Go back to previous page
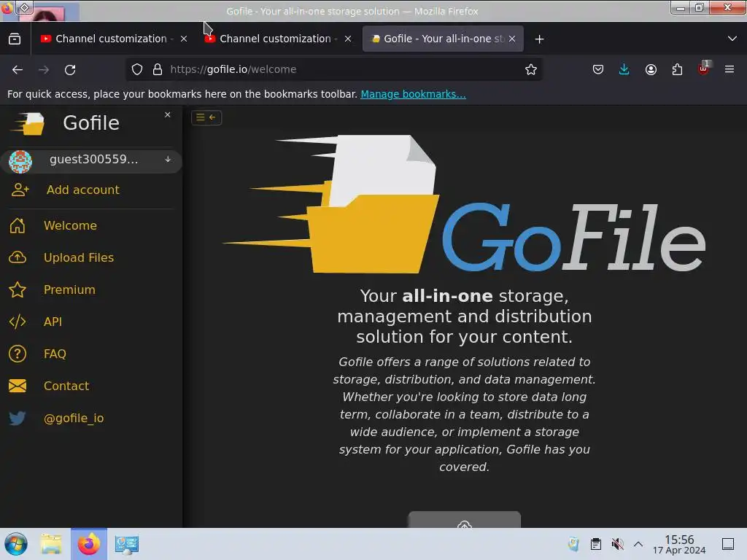This screenshot has height=560, width=747. point(18,70)
